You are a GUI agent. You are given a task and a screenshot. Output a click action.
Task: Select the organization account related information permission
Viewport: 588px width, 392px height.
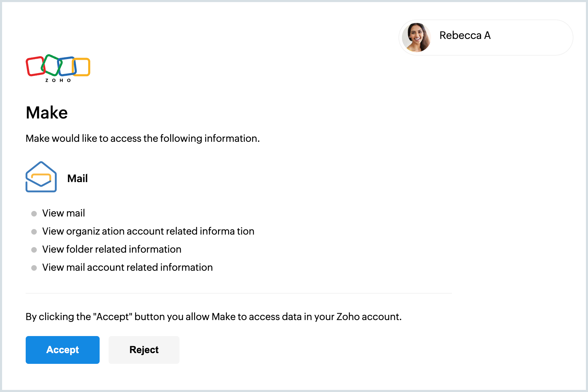pos(148,231)
